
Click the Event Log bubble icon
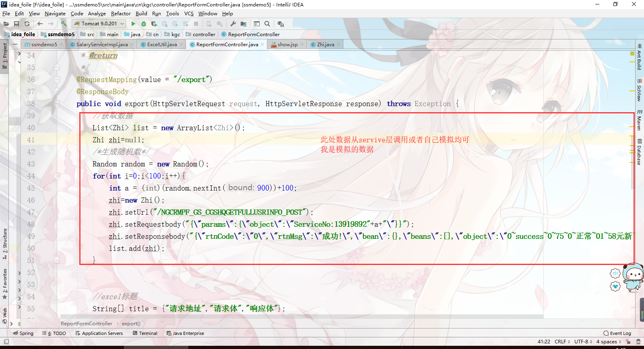coord(606,333)
